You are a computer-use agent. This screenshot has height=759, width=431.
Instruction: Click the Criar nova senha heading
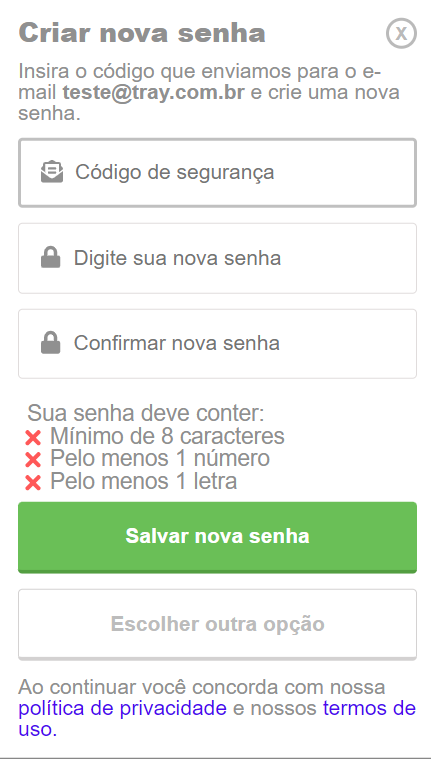click(142, 34)
